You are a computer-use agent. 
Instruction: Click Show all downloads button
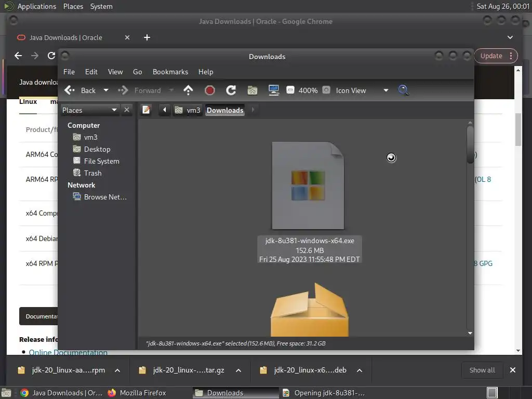(482, 370)
